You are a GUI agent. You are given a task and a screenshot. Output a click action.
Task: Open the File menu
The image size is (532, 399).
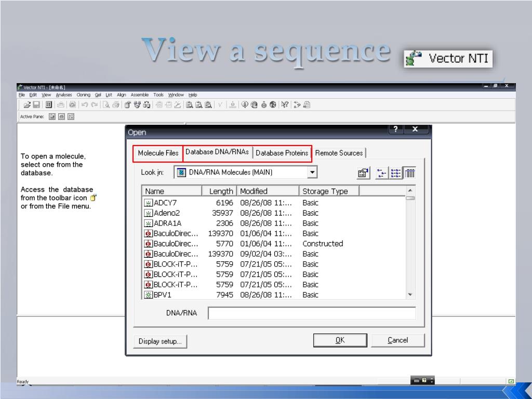(x=22, y=95)
